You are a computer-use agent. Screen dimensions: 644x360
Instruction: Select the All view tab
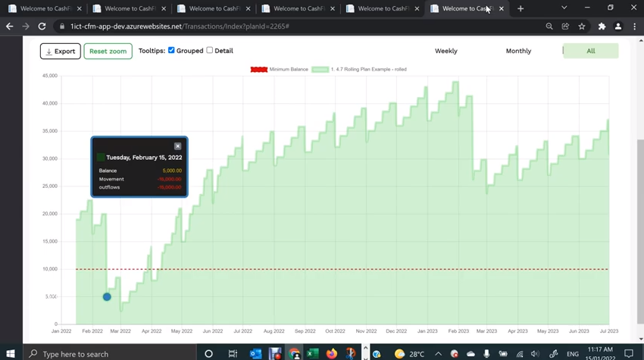click(x=591, y=51)
